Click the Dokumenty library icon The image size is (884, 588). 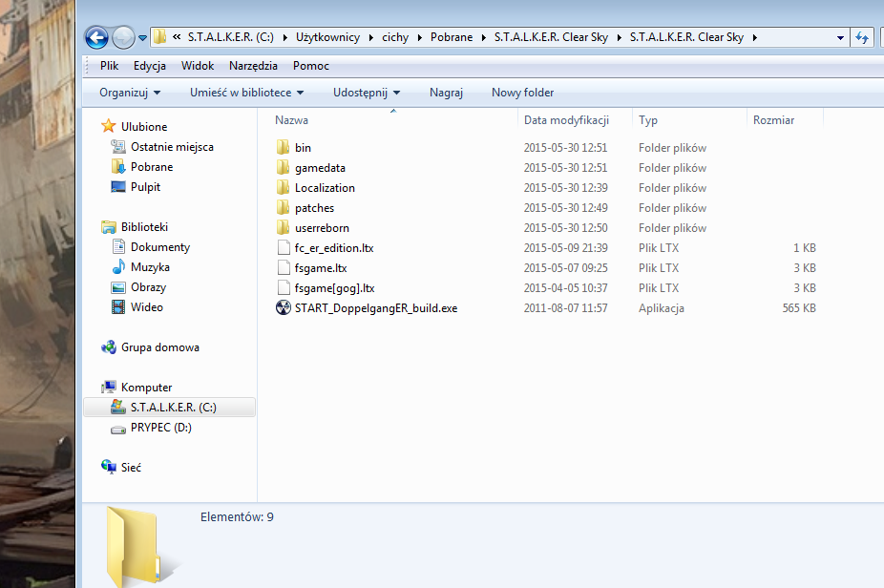tap(118, 246)
